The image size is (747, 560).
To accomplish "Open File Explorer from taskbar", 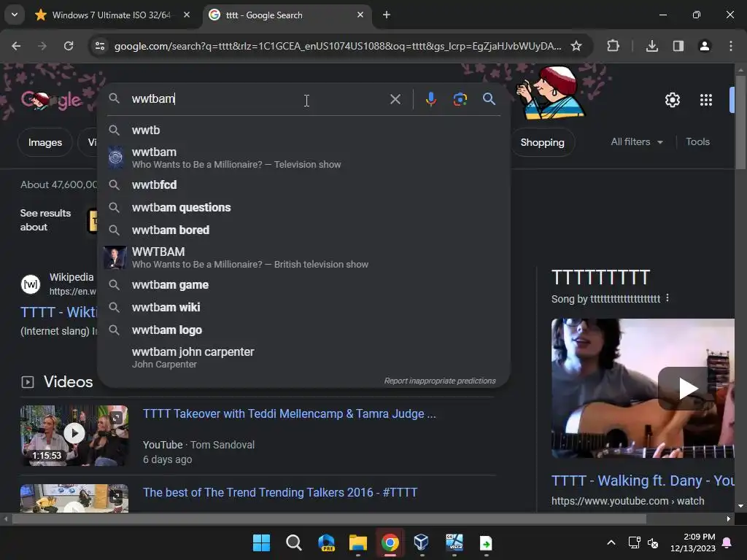I will coord(357,542).
